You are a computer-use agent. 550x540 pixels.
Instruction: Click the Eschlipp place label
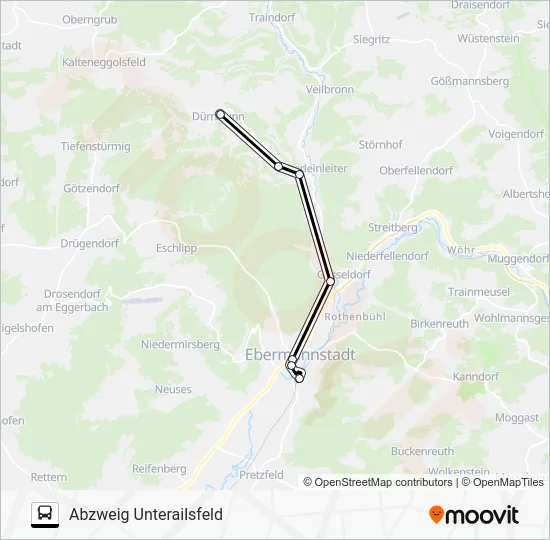click(176, 248)
